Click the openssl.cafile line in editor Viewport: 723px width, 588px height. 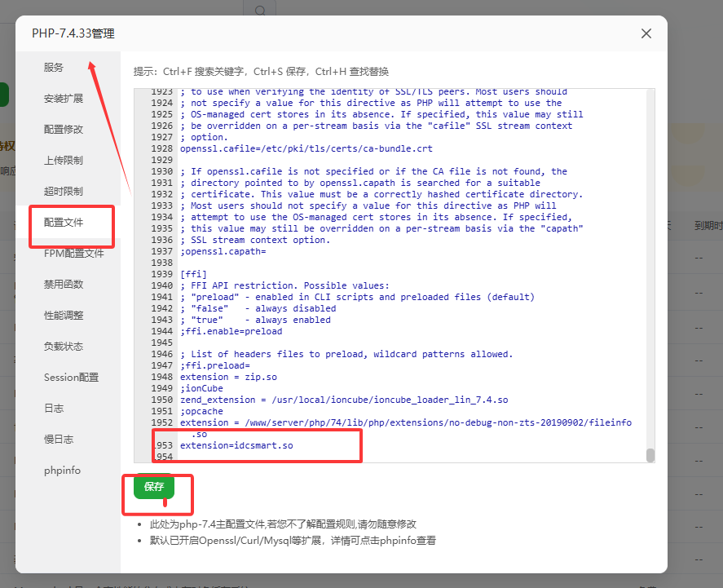(306, 149)
